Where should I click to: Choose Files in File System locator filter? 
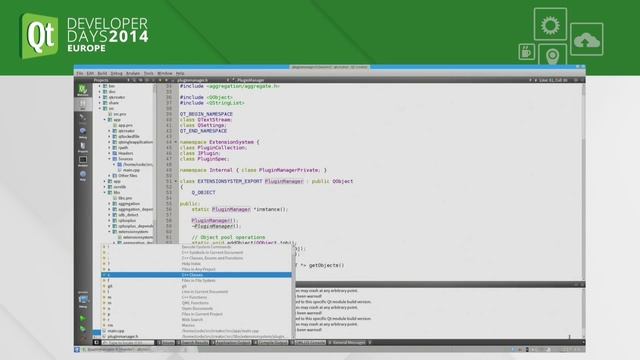coord(196,281)
